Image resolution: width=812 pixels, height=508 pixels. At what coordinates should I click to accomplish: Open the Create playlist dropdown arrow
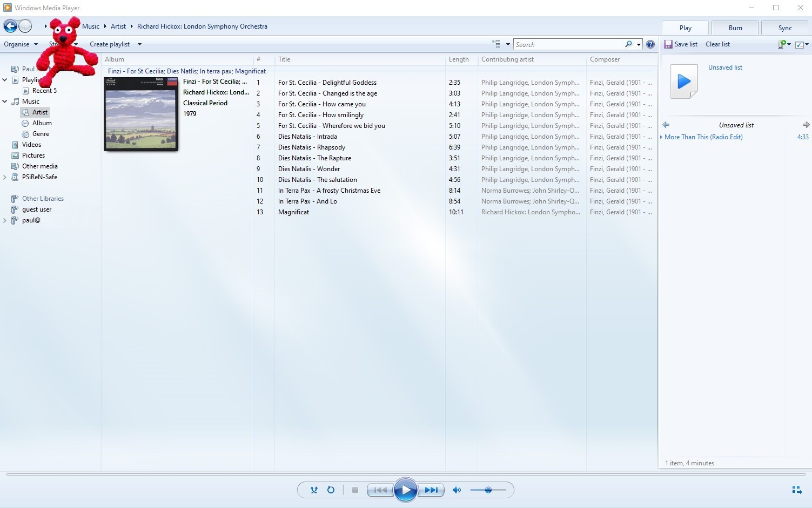pyautogui.click(x=139, y=44)
